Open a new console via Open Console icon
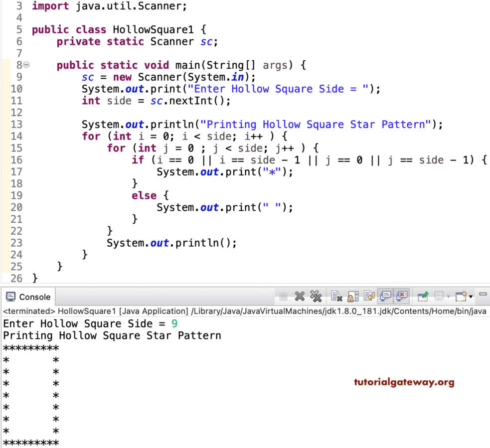Viewport: 490px width, 448px height. click(461, 296)
